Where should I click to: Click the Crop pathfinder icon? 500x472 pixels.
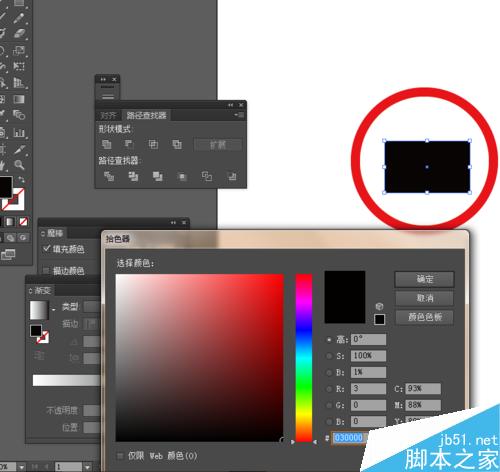pos(182,176)
